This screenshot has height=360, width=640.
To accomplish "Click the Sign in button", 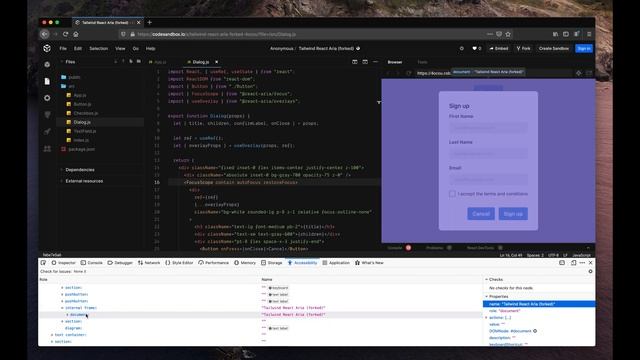I will pos(584,49).
